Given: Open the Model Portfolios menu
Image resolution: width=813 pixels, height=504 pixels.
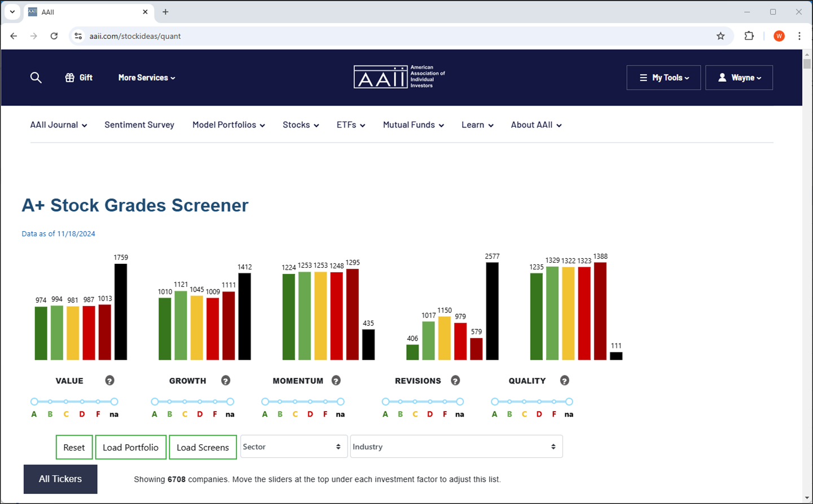Looking at the screenshot, I should tap(228, 125).
